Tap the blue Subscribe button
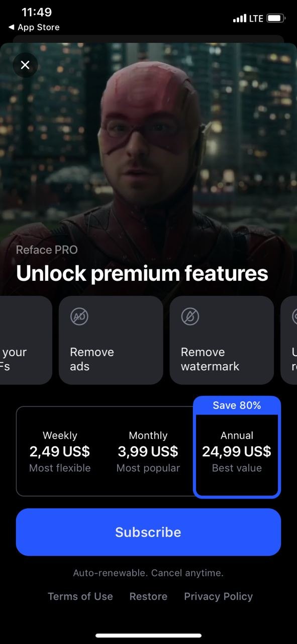This screenshot has width=297, height=644. [x=148, y=532]
